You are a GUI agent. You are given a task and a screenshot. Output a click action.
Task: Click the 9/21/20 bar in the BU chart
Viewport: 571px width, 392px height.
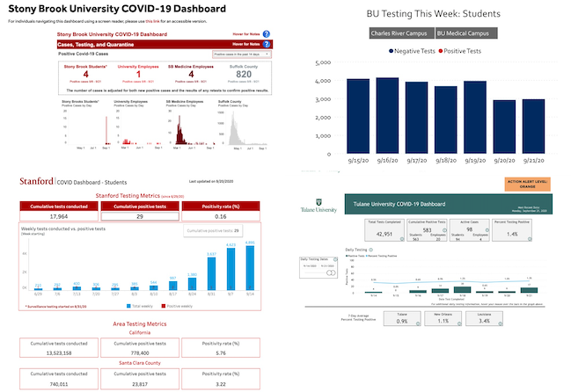click(x=533, y=127)
